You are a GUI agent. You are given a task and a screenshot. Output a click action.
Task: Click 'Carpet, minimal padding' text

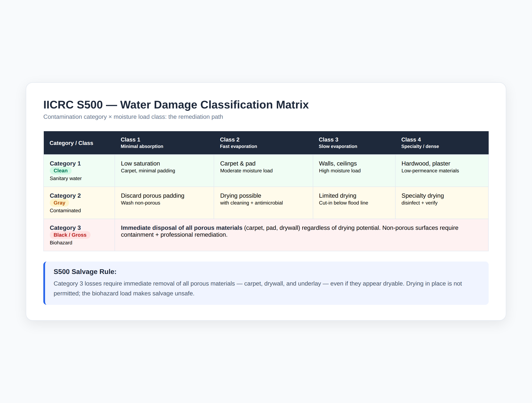coord(148,171)
